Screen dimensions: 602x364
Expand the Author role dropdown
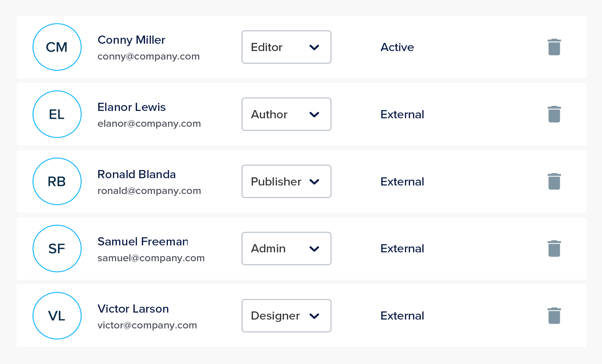286,114
